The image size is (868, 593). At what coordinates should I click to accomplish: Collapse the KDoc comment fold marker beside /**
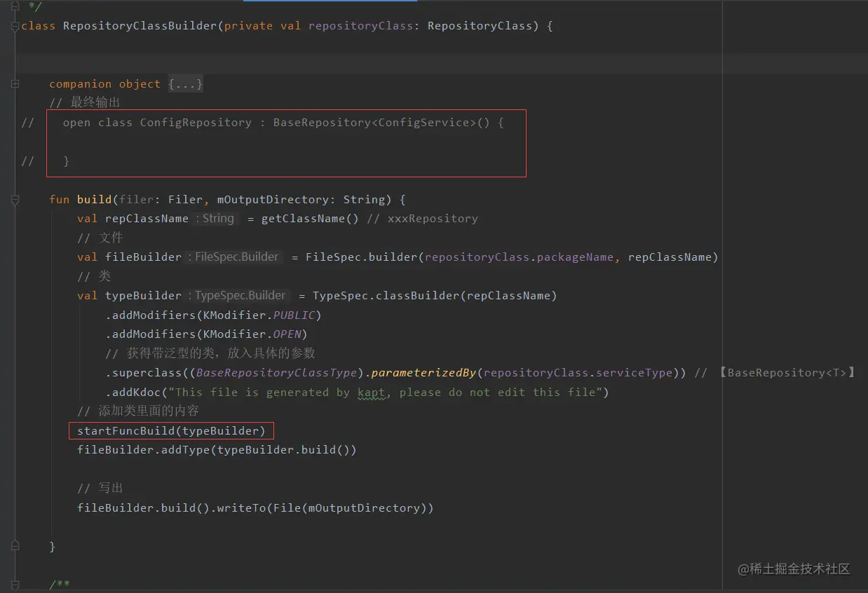15,585
